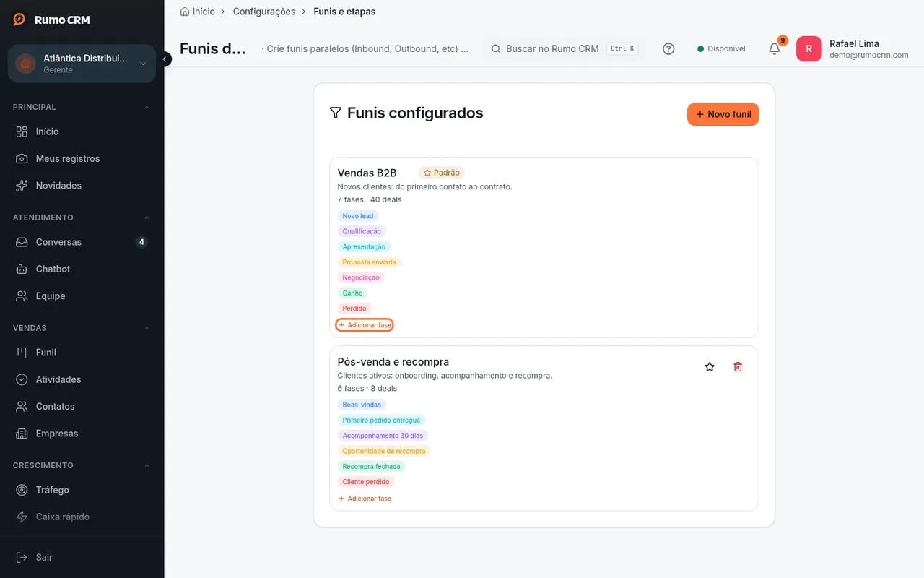Click the Perdido phase tag
Viewport: 924px width, 578px height.
(354, 309)
